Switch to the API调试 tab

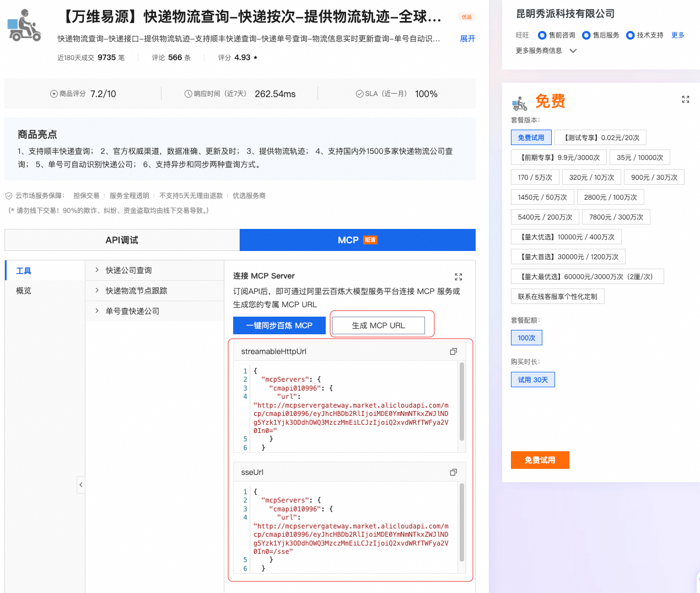pos(122,240)
